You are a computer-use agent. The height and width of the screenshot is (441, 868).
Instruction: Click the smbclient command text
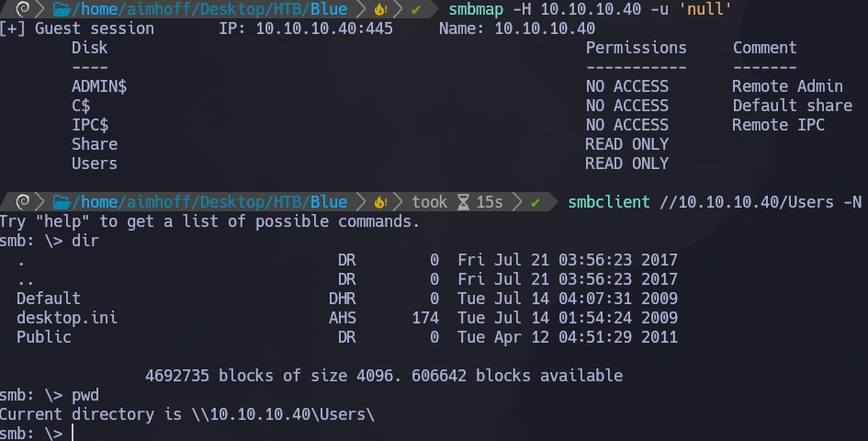tap(608, 202)
